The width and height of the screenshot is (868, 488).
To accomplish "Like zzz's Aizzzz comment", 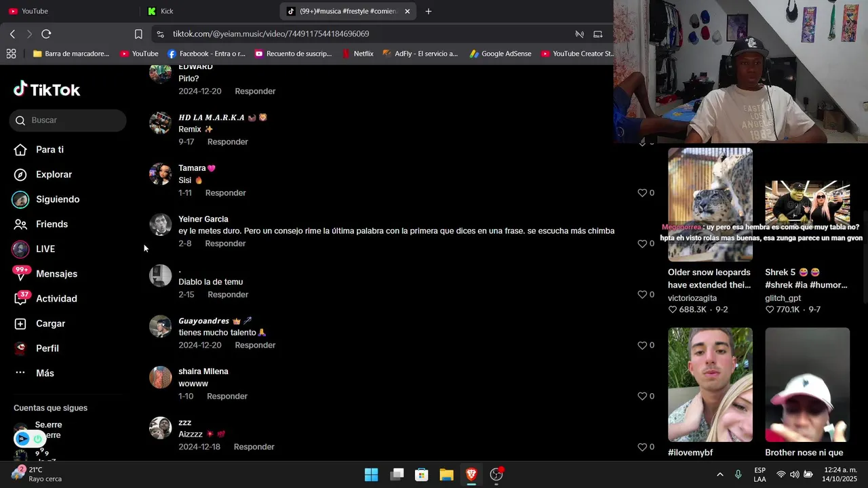I will pos(642,447).
